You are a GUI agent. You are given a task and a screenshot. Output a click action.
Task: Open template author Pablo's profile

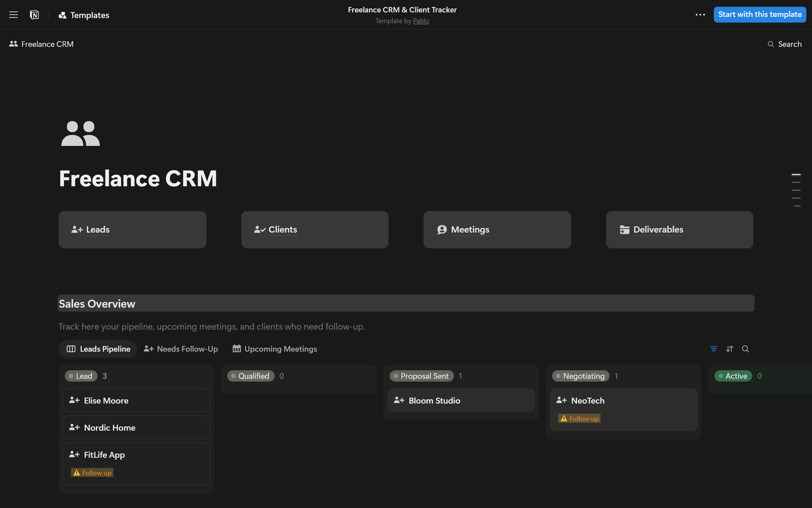pos(421,21)
